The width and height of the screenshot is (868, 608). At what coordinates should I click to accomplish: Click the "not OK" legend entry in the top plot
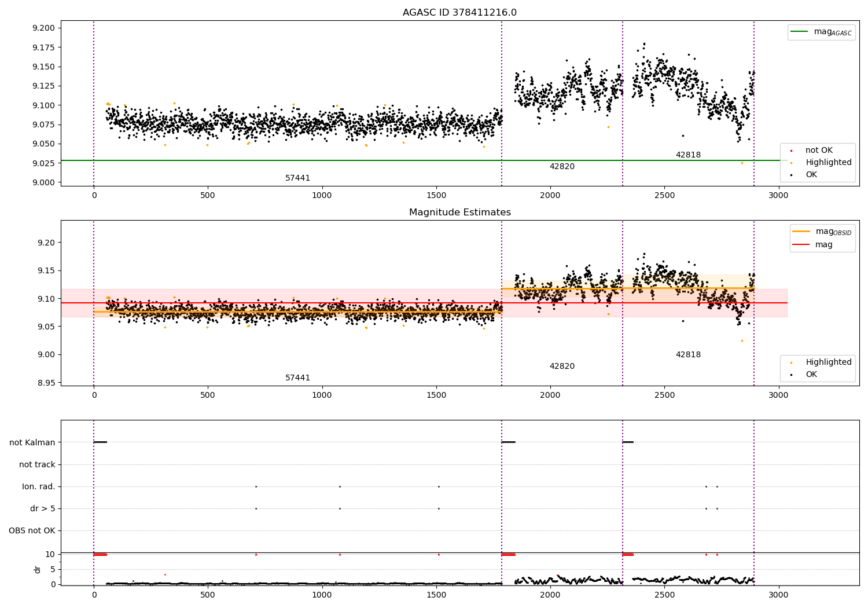(x=818, y=151)
